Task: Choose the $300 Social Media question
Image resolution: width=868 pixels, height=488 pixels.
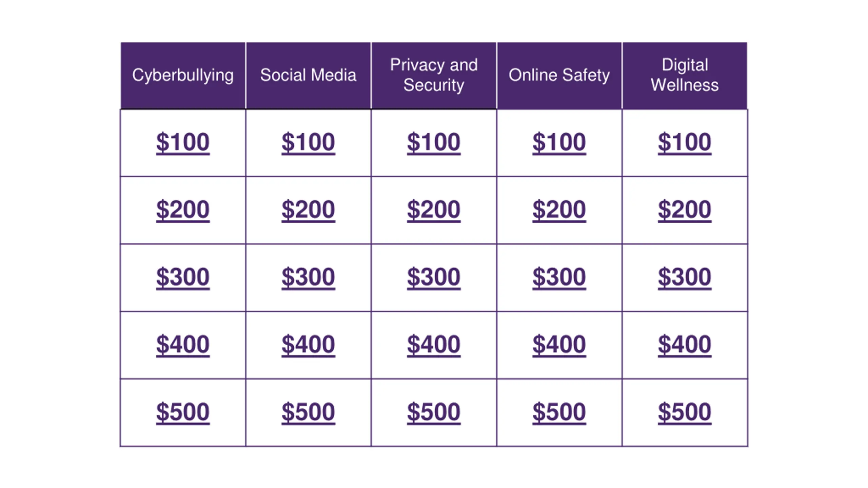Action: pyautogui.click(x=308, y=277)
